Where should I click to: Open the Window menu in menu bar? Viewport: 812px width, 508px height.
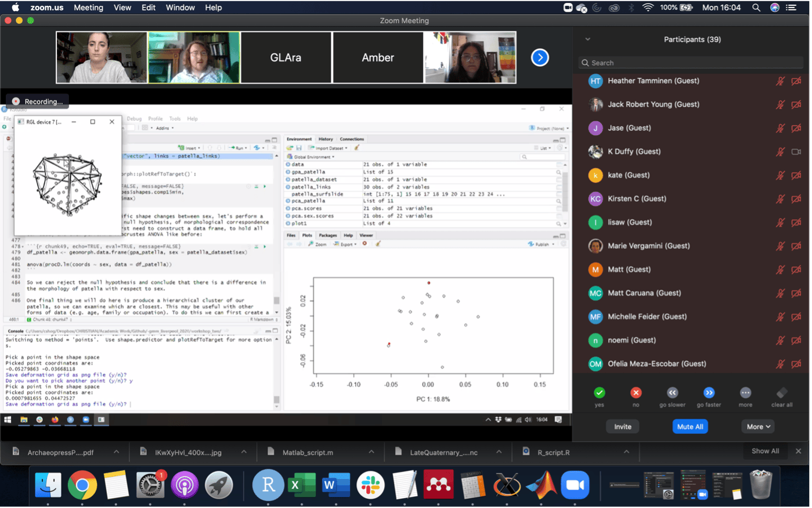(x=181, y=8)
